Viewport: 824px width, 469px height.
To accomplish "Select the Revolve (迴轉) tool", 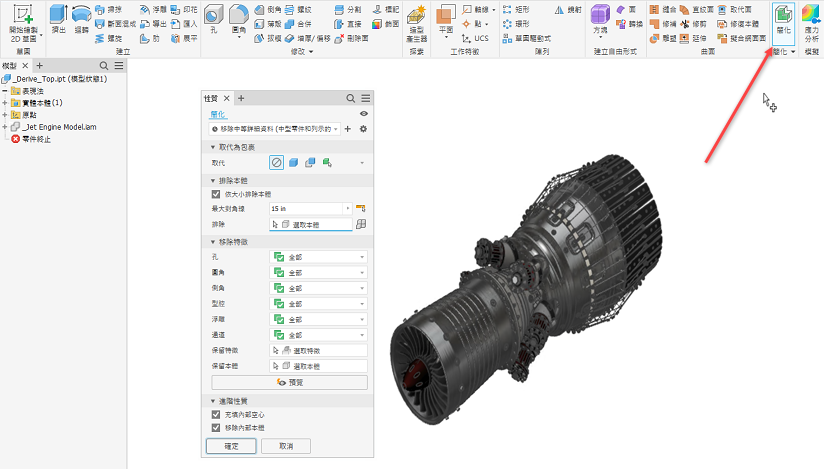I will (81, 19).
